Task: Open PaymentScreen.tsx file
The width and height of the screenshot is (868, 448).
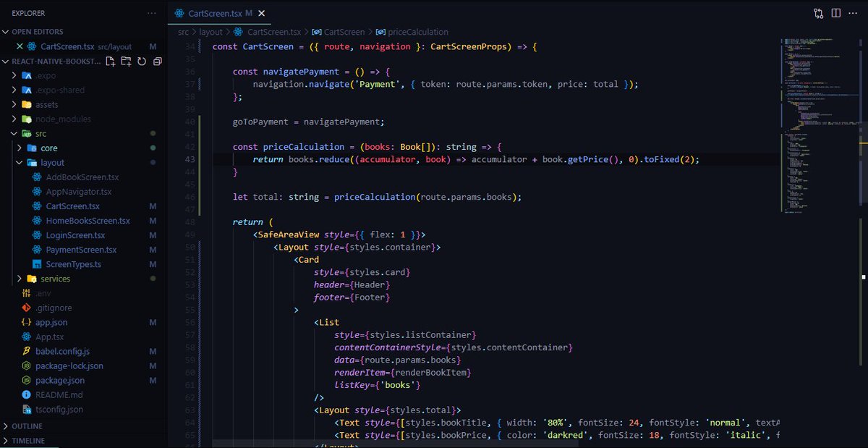Action: coord(83,250)
